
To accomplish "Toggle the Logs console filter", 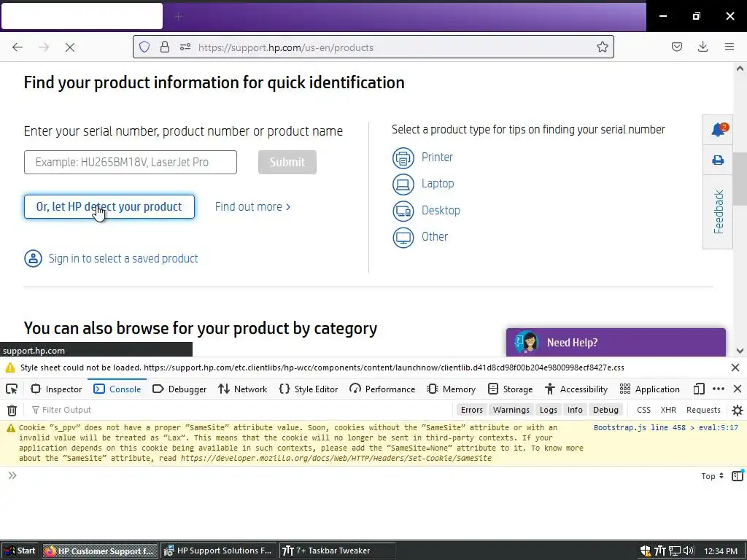I will click(549, 410).
